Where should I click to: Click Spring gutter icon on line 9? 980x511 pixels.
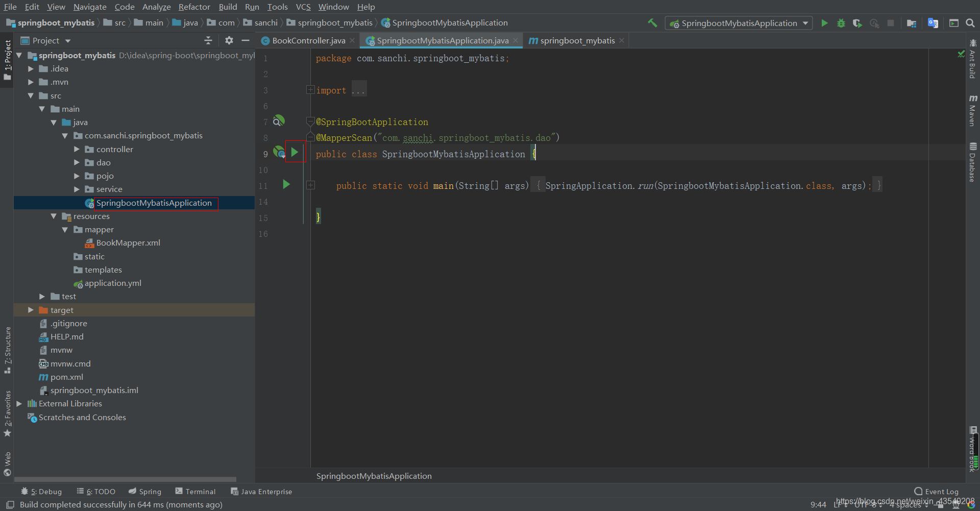pos(279,152)
